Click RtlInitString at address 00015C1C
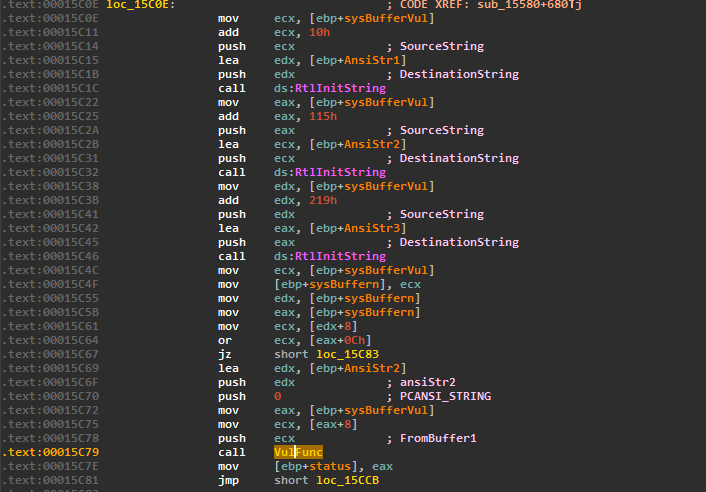 pyautogui.click(x=340, y=88)
